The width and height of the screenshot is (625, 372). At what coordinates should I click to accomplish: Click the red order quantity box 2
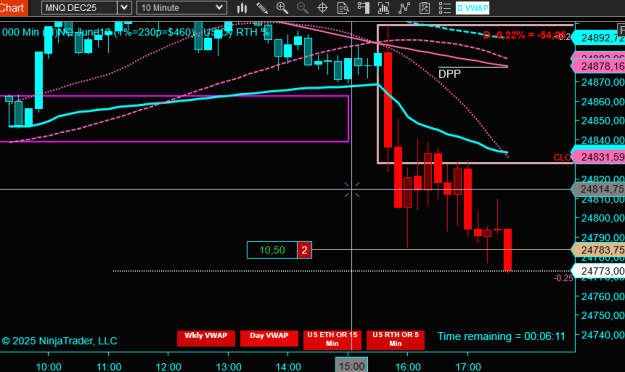tap(305, 250)
